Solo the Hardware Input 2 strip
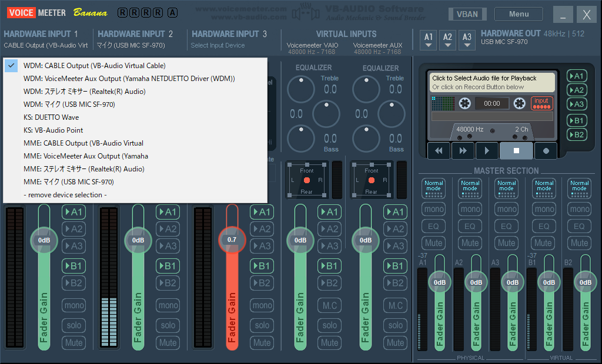Viewport: 602px width, 364px height. click(168, 325)
